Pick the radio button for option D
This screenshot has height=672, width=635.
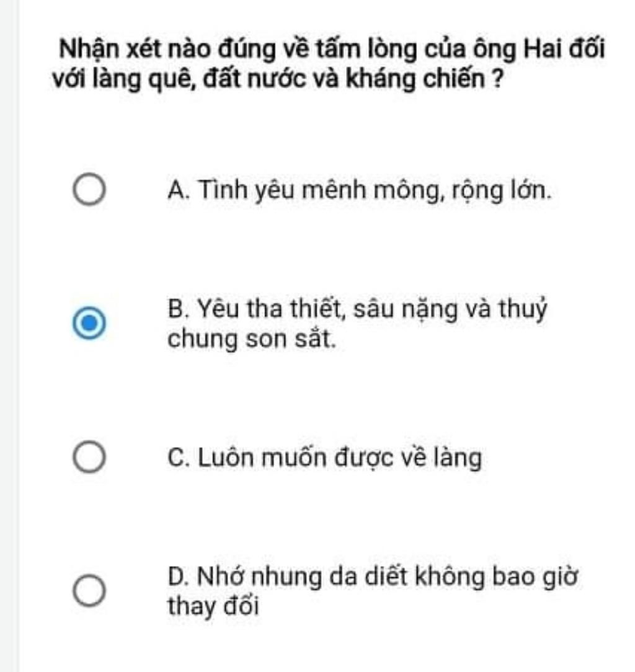(89, 591)
